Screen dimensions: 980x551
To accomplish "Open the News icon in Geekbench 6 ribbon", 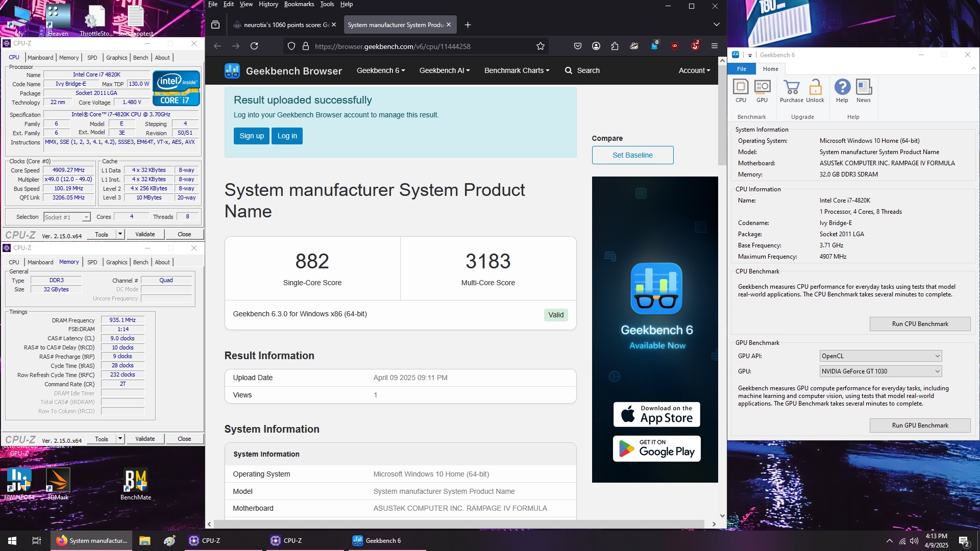I will (864, 91).
